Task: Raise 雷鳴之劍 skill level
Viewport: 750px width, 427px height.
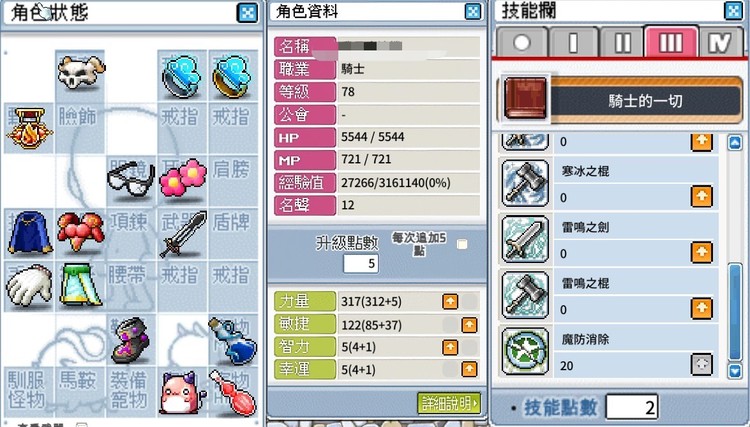Action: [701, 252]
